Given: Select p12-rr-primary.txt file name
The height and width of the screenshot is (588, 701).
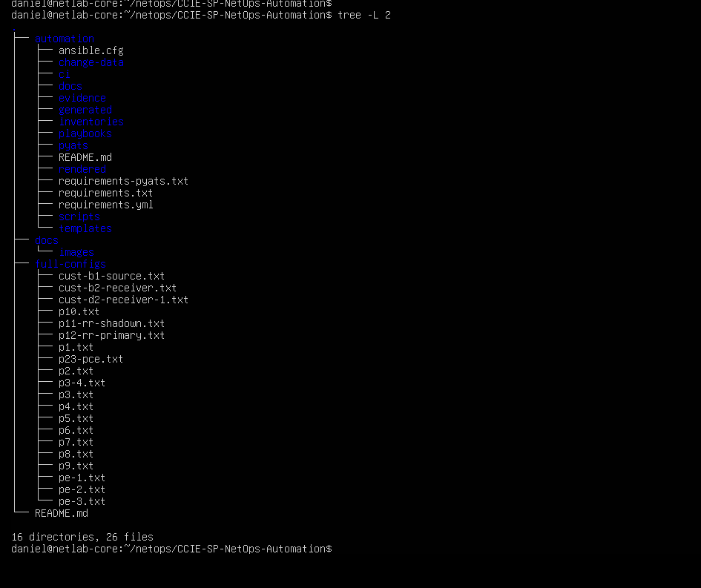Looking at the screenshot, I should point(111,335).
